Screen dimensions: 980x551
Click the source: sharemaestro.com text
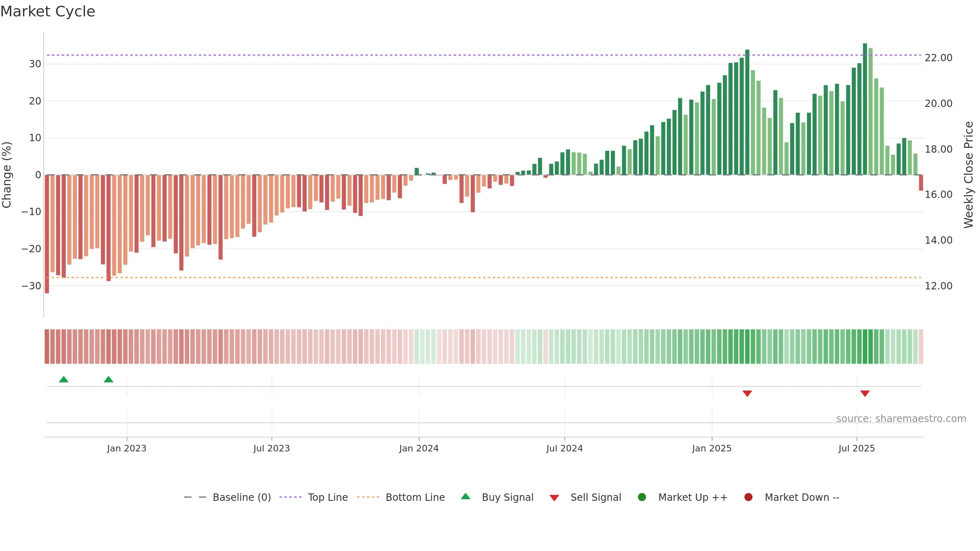tap(901, 419)
